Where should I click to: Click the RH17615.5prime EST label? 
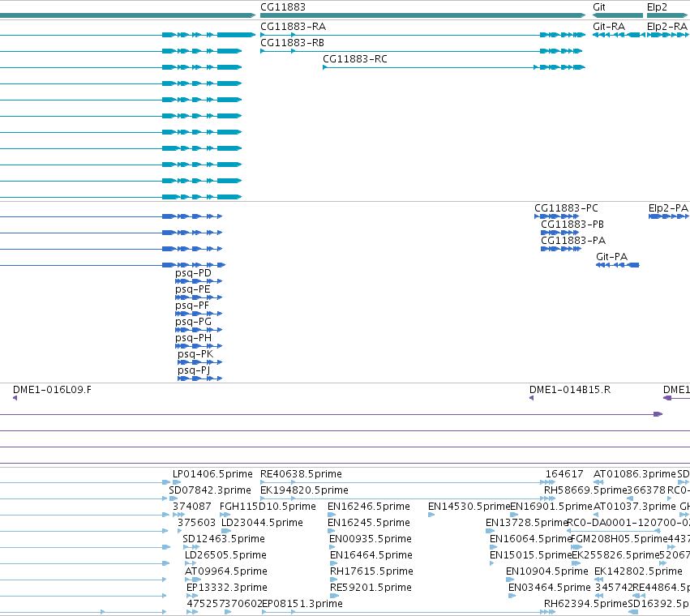[x=371, y=571]
